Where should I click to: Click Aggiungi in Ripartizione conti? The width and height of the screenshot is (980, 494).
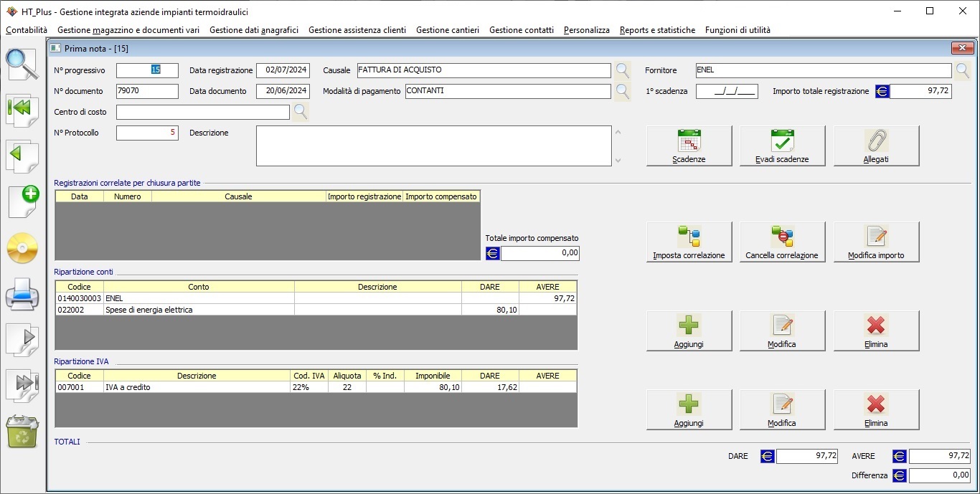(x=689, y=331)
